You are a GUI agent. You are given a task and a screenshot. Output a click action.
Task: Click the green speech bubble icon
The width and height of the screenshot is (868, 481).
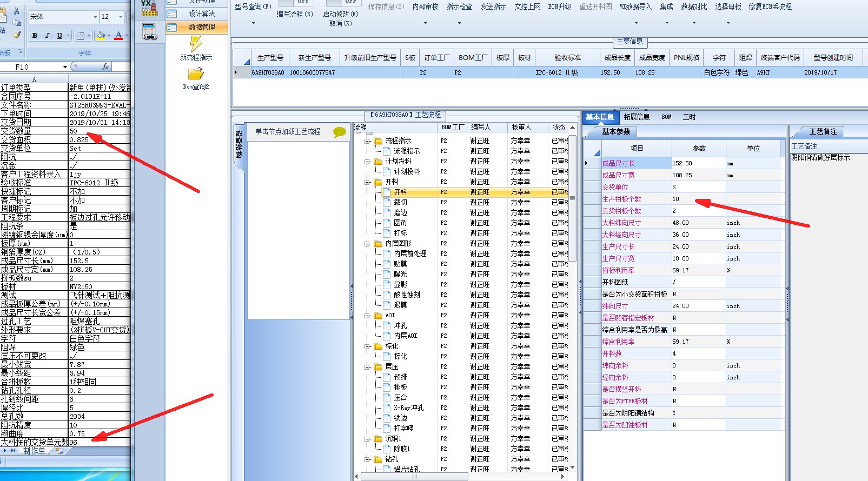339,132
